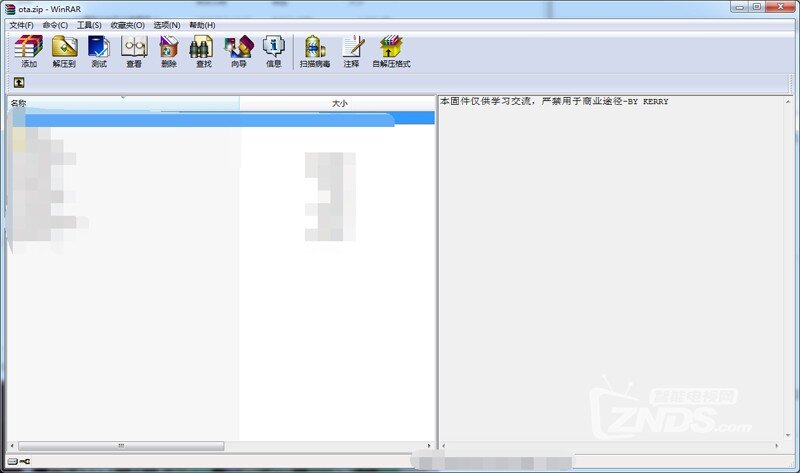Select the highlighted first row in file list

[x=221, y=118]
